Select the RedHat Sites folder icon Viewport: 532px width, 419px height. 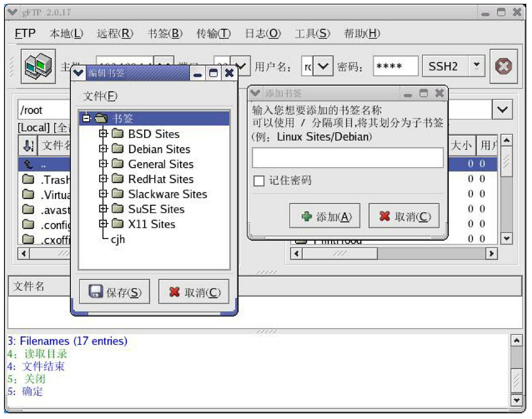pos(117,179)
